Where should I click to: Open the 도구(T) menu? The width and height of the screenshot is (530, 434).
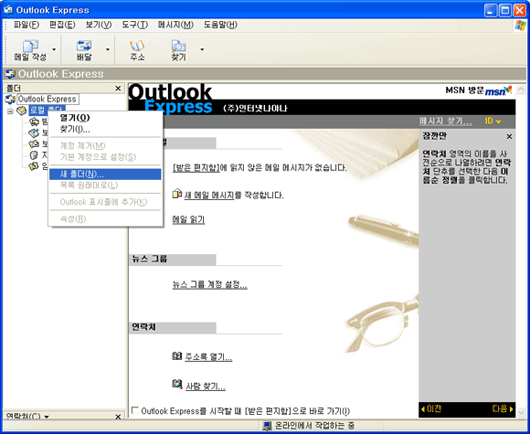[135, 25]
